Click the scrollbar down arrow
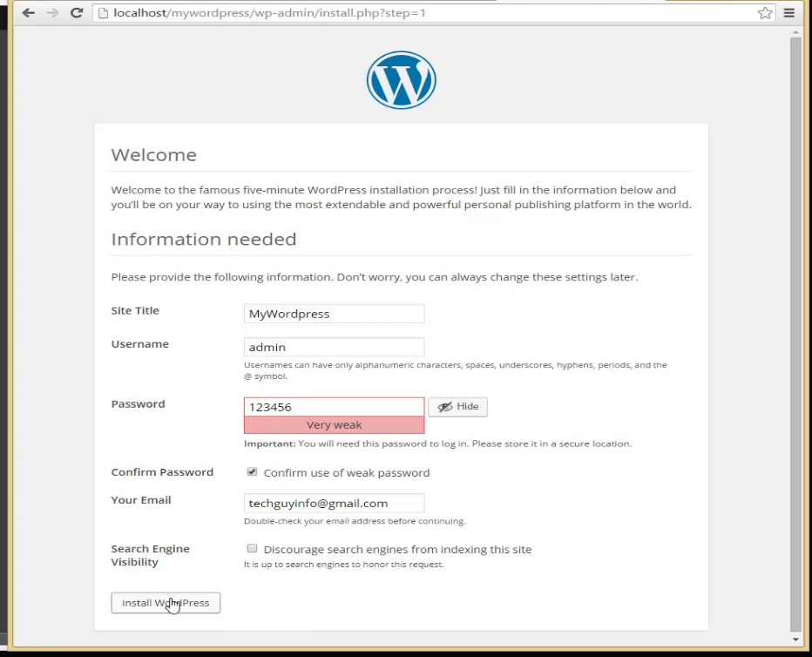 (796, 640)
